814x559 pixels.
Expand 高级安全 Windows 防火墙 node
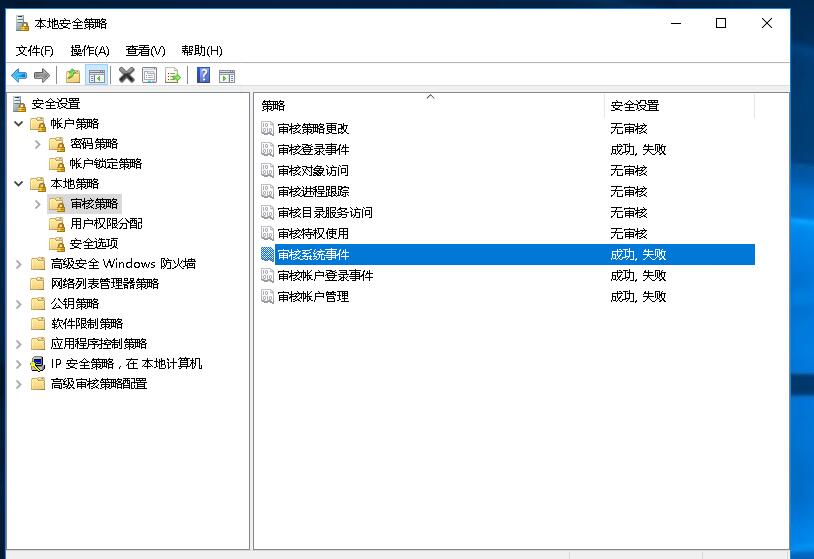pos(19,264)
